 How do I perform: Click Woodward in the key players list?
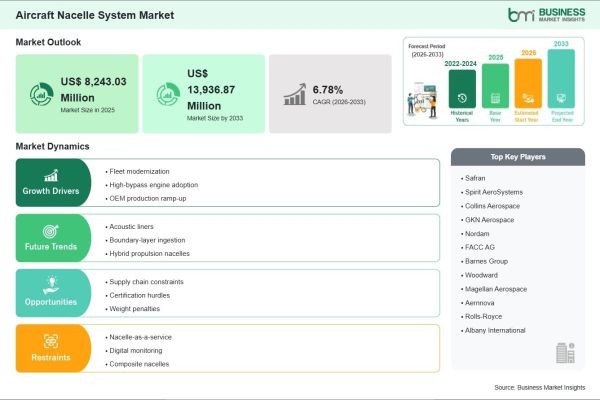(479, 275)
